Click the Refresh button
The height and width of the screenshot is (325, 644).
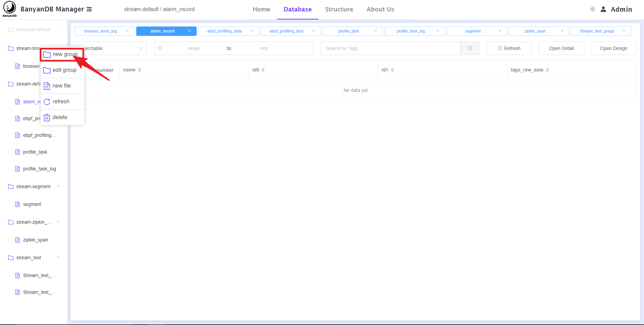click(x=509, y=48)
